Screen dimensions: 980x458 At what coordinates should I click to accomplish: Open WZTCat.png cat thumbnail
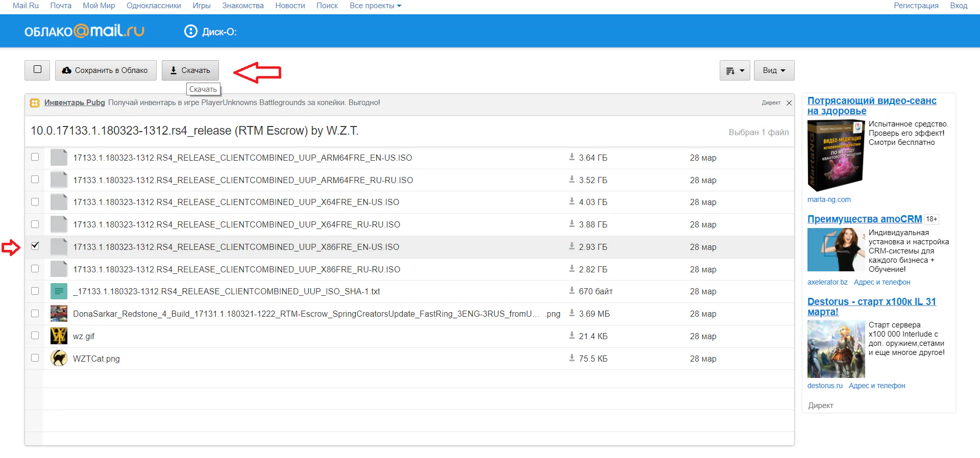[x=59, y=358]
